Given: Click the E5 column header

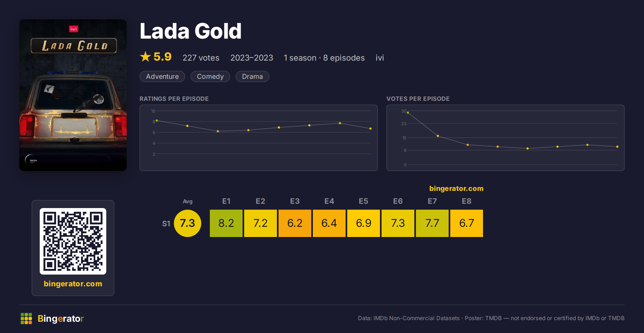Looking at the screenshot, I should [x=364, y=201].
